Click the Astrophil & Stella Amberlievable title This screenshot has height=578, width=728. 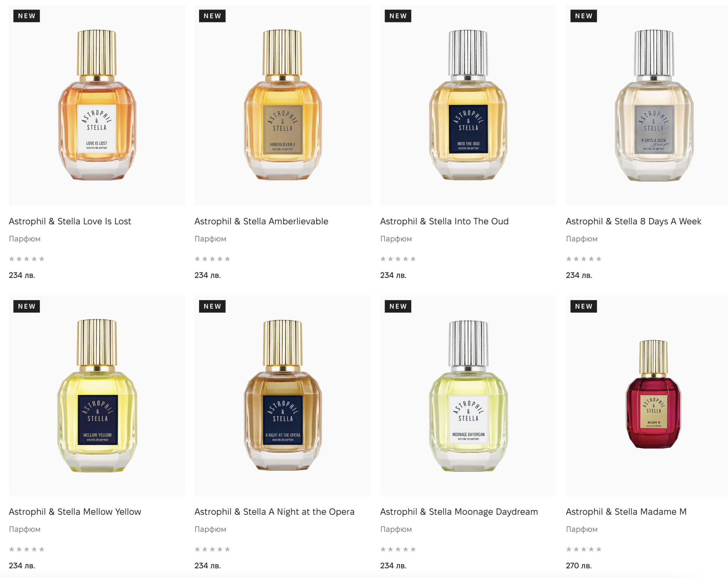coord(261,221)
